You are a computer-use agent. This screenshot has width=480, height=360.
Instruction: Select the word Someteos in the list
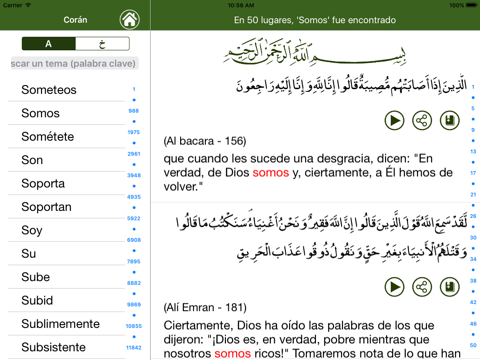66,90
